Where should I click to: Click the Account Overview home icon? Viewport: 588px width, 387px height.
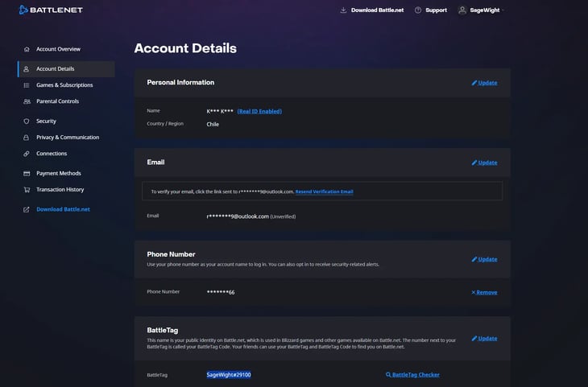tap(27, 49)
